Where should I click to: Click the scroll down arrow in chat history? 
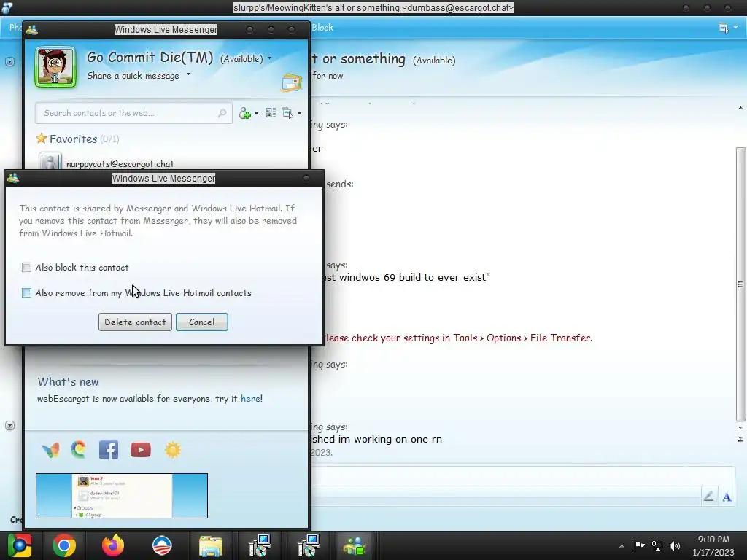click(x=740, y=427)
